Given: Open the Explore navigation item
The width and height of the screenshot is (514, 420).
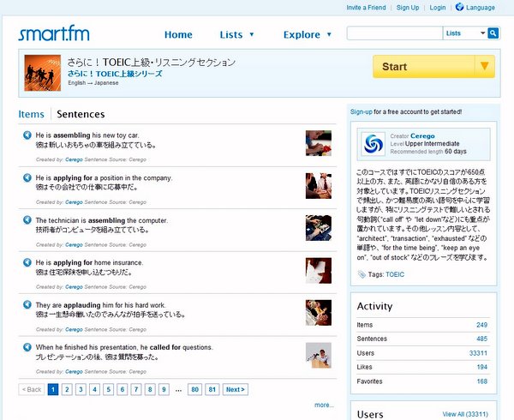Looking at the screenshot, I should [x=302, y=35].
